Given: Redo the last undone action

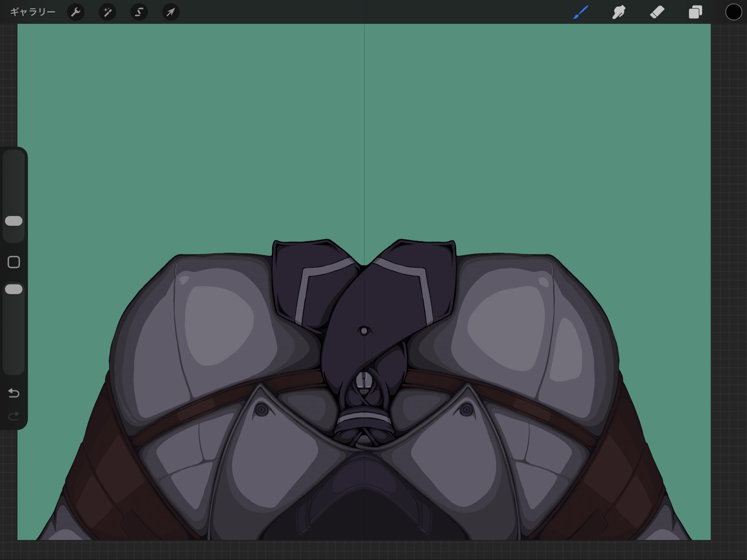Looking at the screenshot, I should (14, 416).
